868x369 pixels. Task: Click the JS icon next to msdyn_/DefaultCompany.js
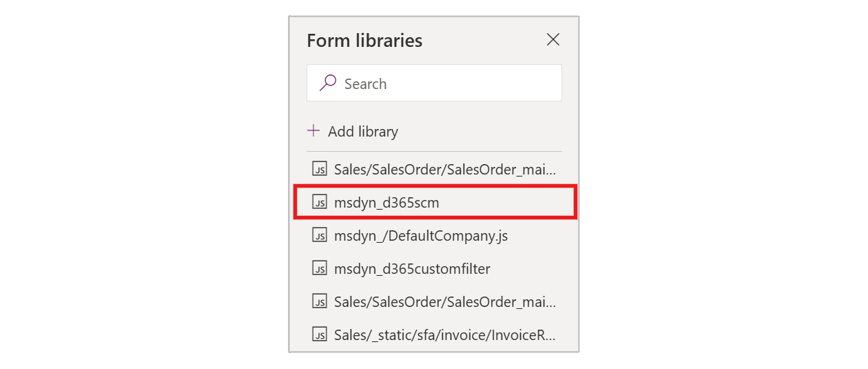click(320, 235)
